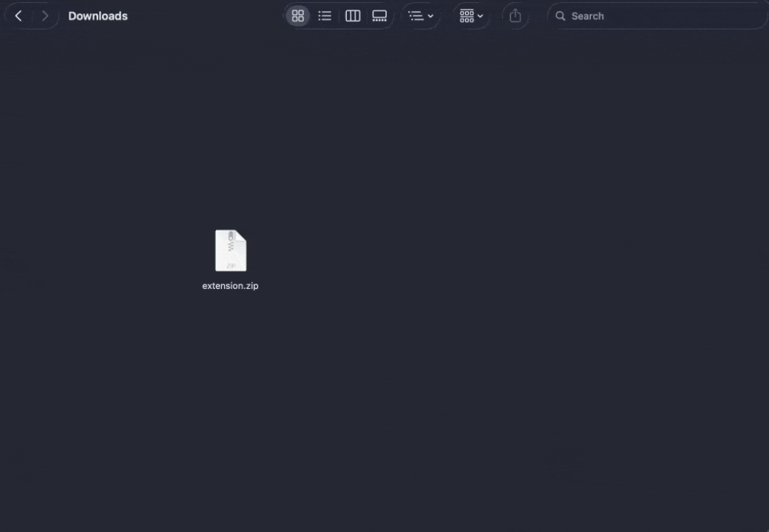This screenshot has width=769, height=532.
Task: Click the extension.zip archive icon
Action: point(230,250)
